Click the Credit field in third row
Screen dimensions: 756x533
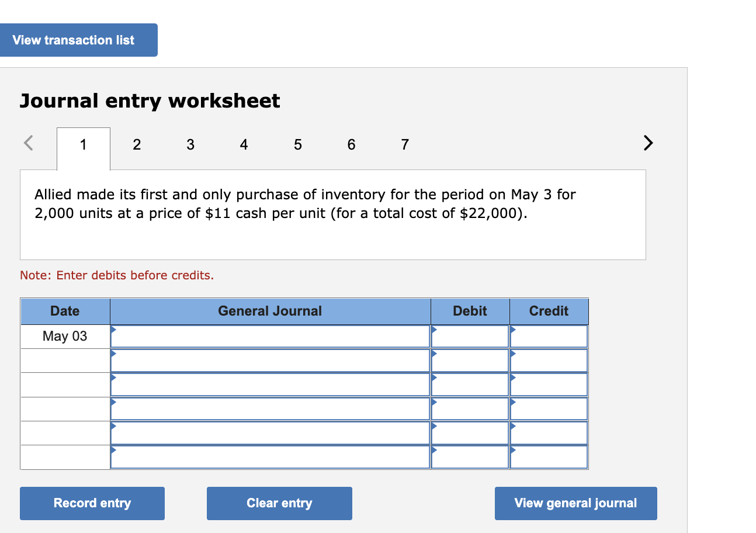549,385
